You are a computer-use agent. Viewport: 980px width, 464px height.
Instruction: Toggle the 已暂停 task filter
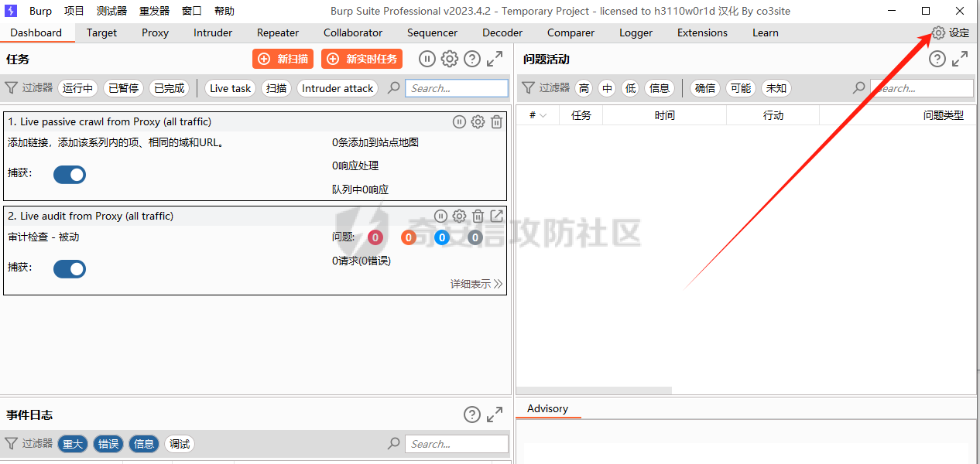pos(124,88)
